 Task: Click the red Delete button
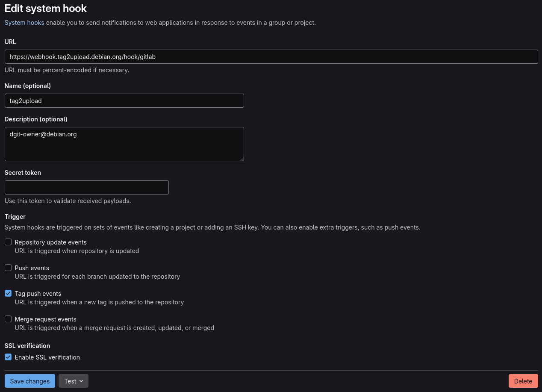coord(523,381)
